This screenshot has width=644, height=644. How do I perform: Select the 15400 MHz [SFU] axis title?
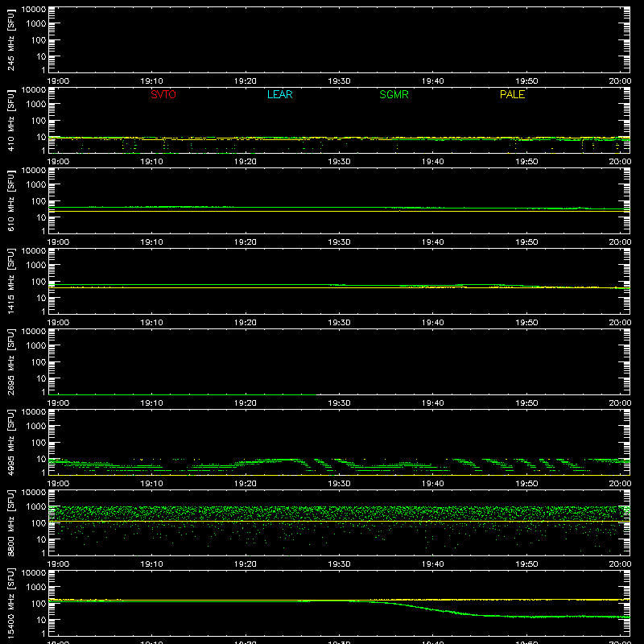[11, 603]
